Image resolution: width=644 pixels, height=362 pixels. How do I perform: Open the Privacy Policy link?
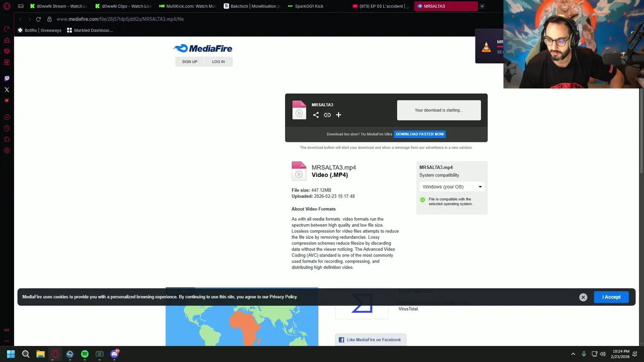[x=283, y=297]
